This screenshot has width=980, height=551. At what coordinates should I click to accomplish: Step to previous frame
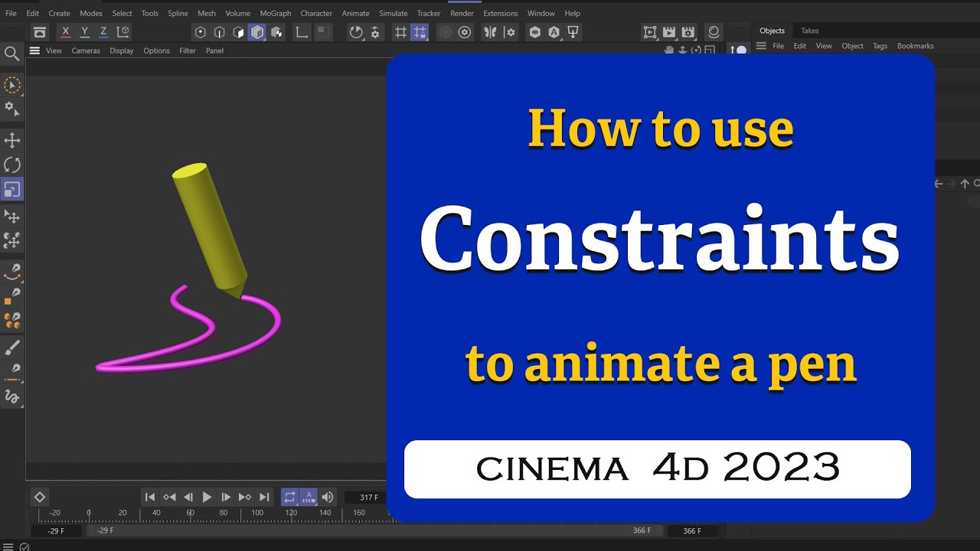(x=188, y=497)
